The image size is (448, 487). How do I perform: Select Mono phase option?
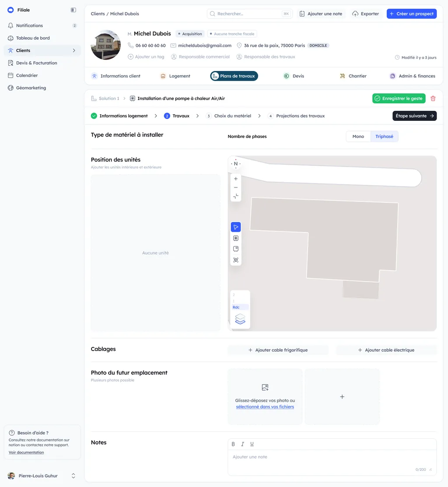point(358,136)
